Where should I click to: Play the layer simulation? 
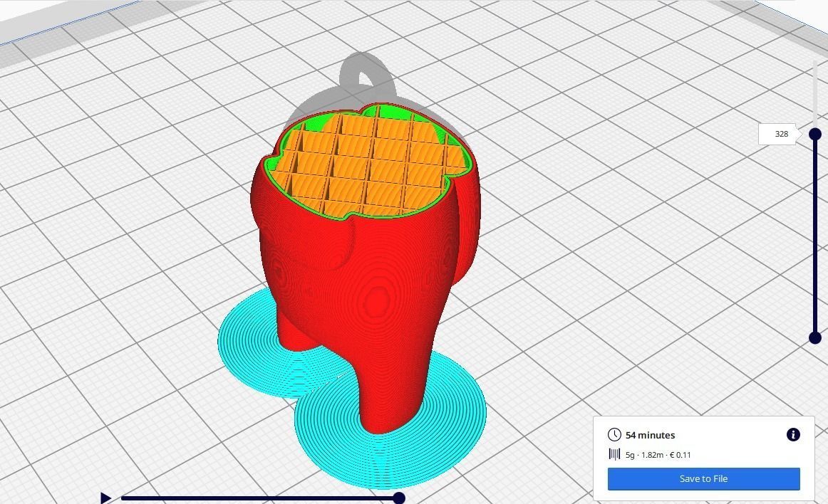coord(105,498)
